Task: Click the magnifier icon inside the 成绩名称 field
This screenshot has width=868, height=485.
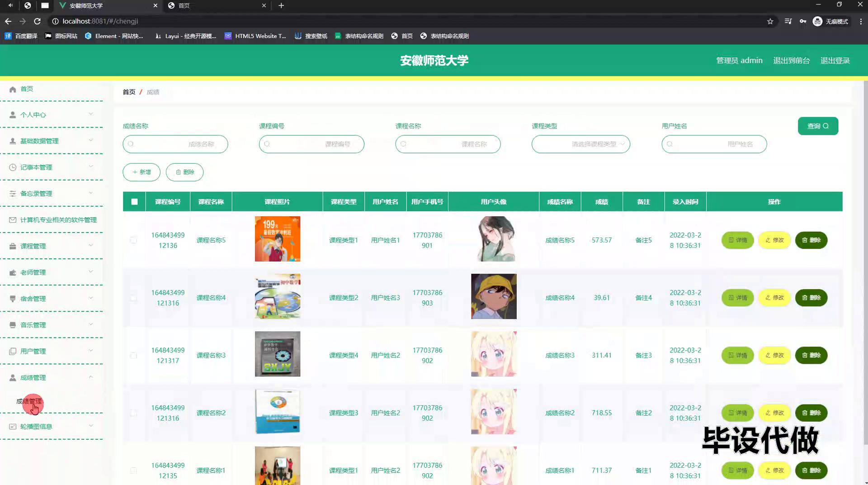Action: 131,144
